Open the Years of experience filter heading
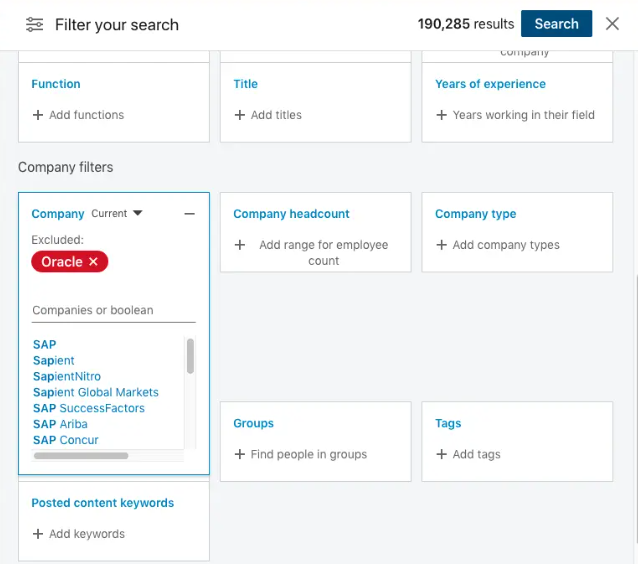 click(490, 84)
